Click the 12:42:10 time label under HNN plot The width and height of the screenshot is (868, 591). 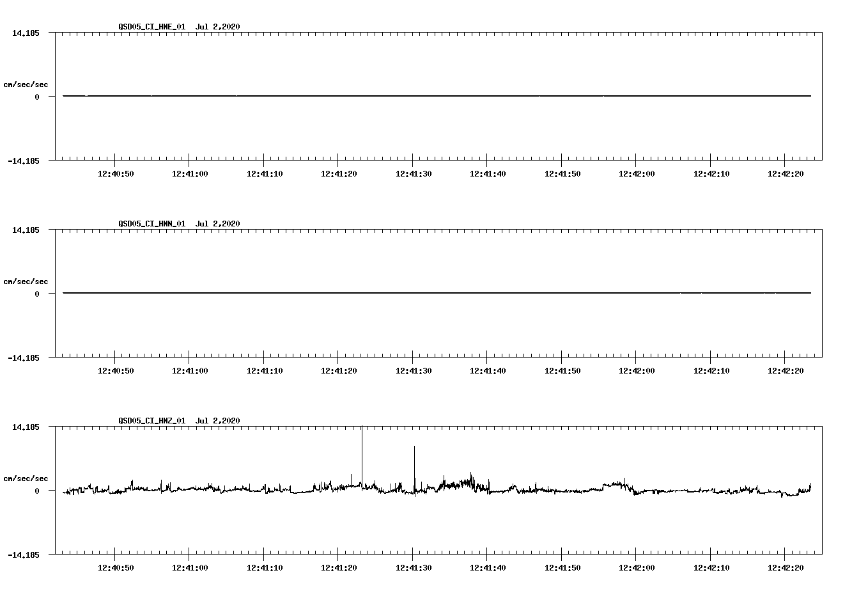[x=711, y=371]
